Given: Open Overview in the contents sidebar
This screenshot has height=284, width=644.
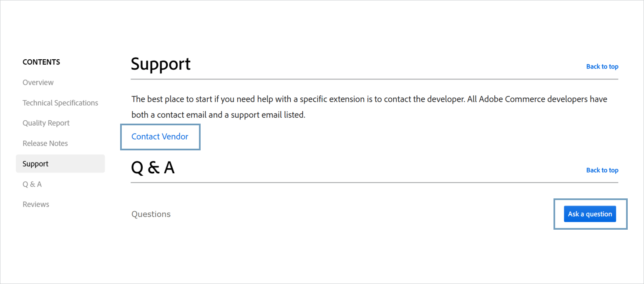Looking at the screenshot, I should tap(38, 82).
